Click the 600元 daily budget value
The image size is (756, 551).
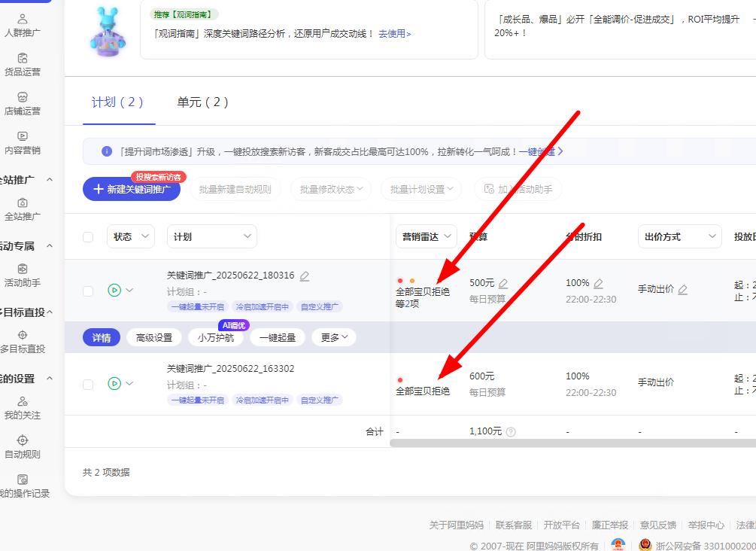[481, 376]
